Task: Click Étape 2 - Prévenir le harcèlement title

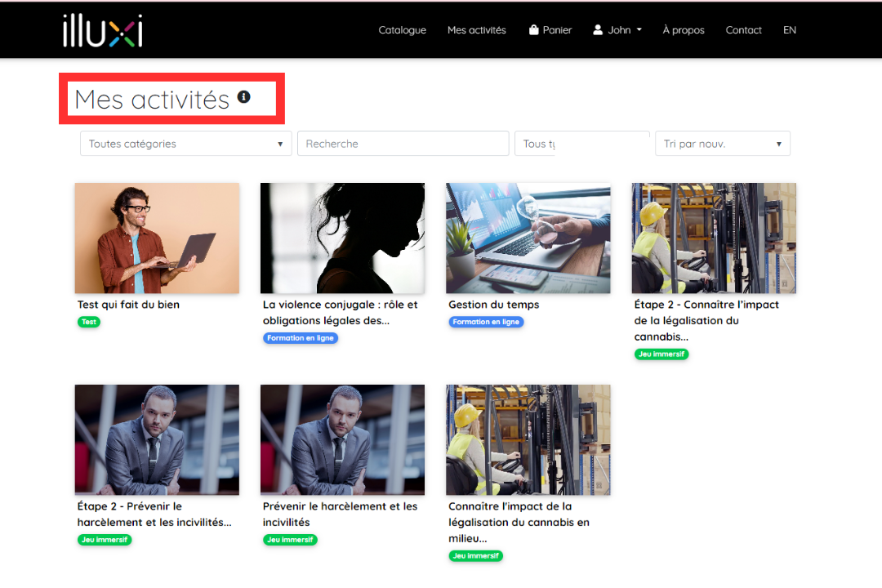Action: [x=154, y=514]
